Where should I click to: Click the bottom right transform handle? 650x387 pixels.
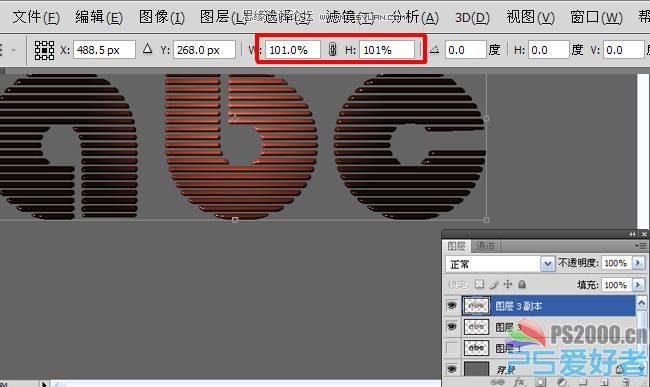coord(486,220)
